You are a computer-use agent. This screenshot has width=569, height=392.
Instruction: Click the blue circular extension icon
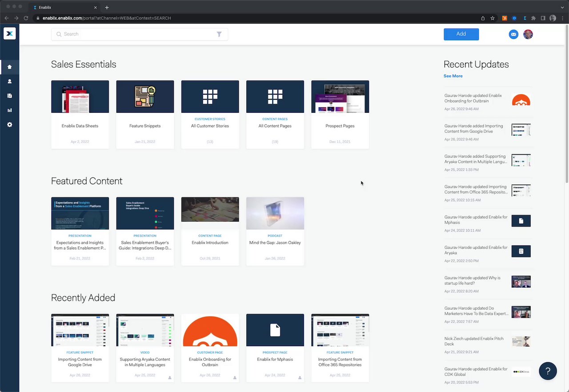point(514,18)
